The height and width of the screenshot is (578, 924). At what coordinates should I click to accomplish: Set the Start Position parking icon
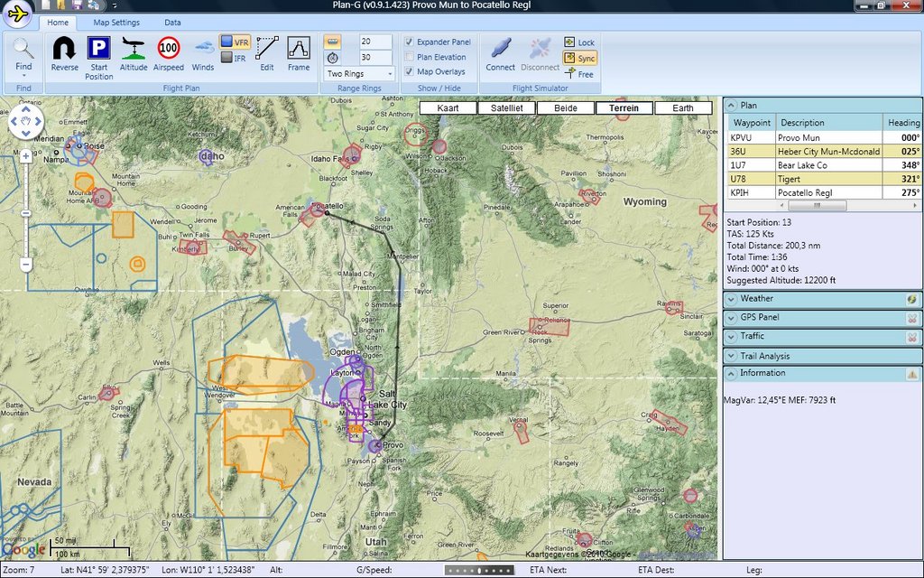click(x=98, y=50)
